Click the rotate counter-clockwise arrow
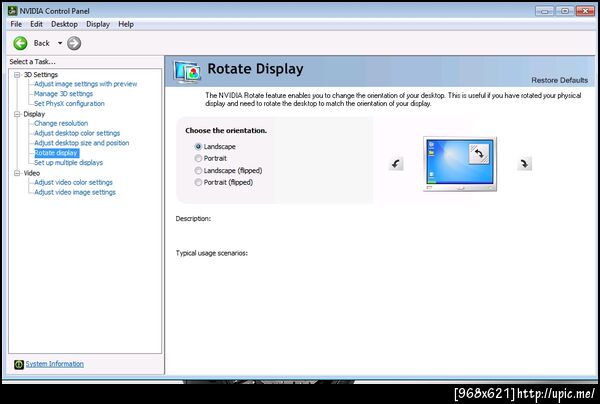 click(x=396, y=164)
